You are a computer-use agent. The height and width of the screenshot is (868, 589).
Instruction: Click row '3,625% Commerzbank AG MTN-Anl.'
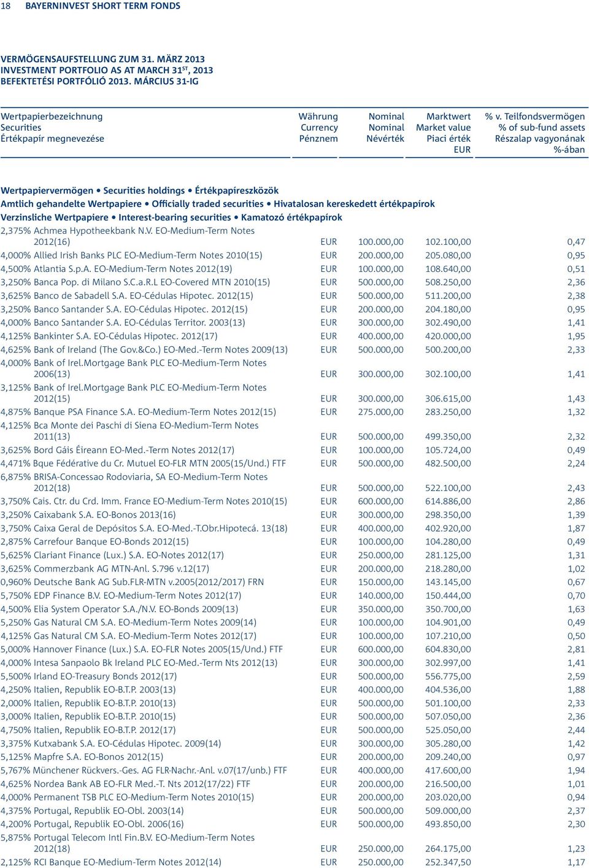click(x=293, y=569)
